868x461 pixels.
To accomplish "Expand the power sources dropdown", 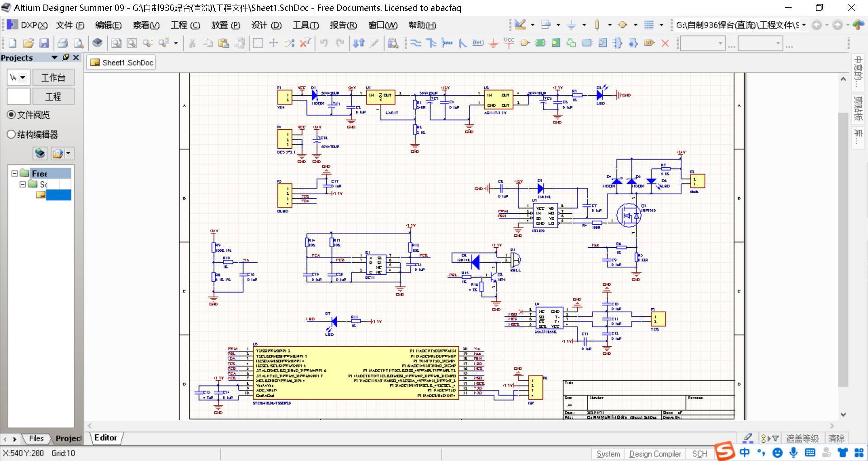I will 584,25.
